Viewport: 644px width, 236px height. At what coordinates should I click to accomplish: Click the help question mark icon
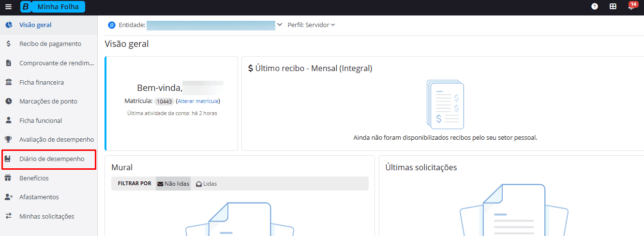(x=595, y=7)
